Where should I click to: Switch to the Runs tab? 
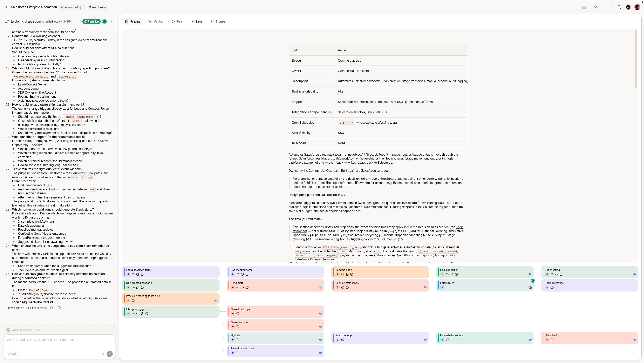[x=177, y=21]
